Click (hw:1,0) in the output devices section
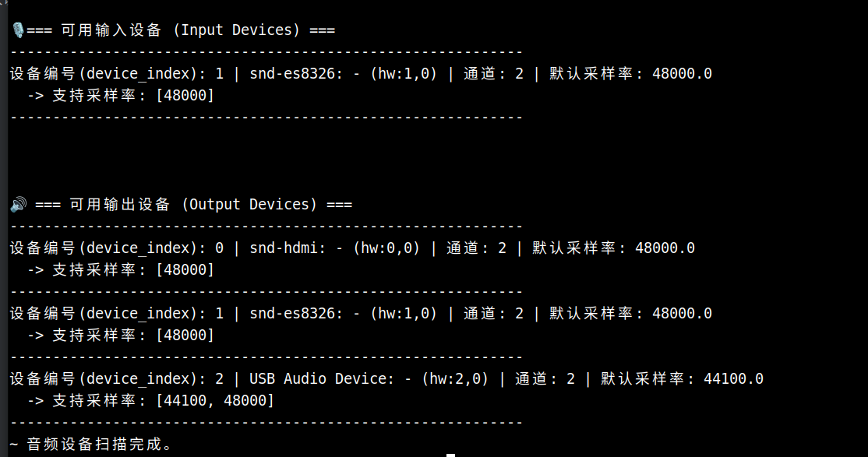This screenshot has width=868, height=457. pyautogui.click(x=403, y=314)
